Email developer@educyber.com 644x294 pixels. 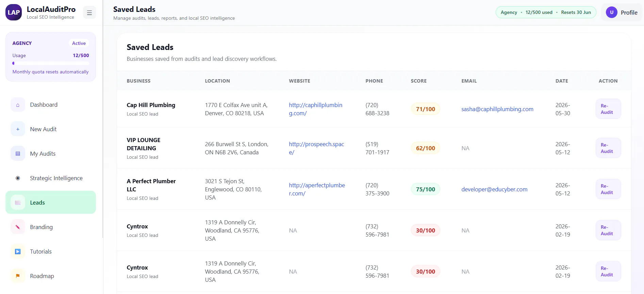pos(494,189)
